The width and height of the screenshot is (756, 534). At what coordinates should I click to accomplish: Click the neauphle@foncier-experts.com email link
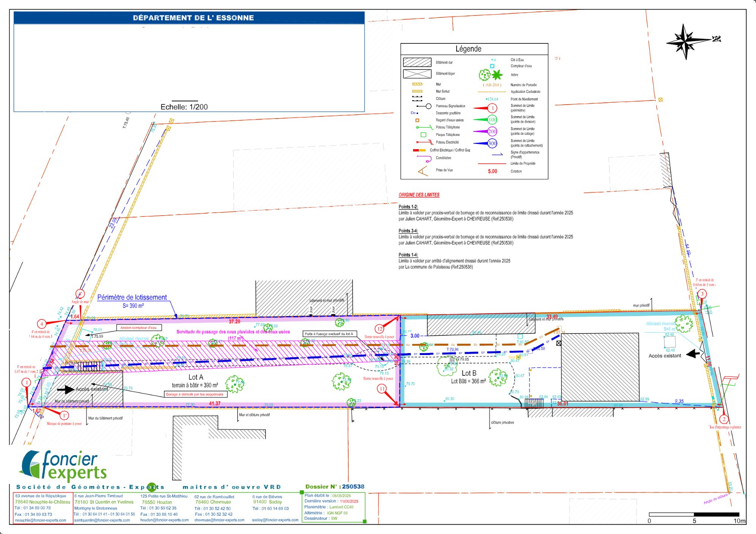(x=40, y=520)
